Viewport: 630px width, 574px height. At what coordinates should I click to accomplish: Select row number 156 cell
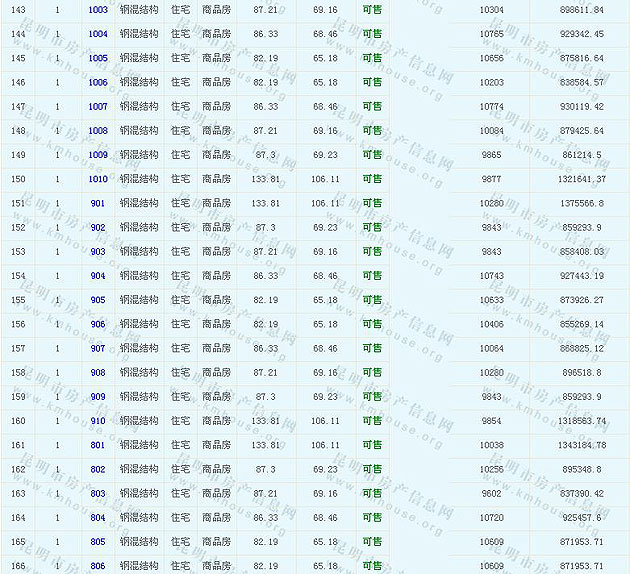coord(18,324)
